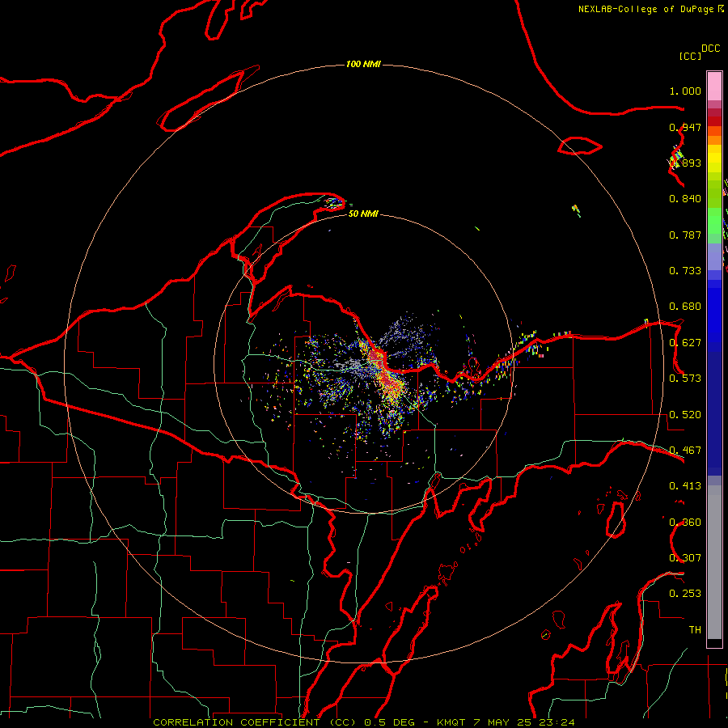Click the 0.413 scale label

point(685,486)
